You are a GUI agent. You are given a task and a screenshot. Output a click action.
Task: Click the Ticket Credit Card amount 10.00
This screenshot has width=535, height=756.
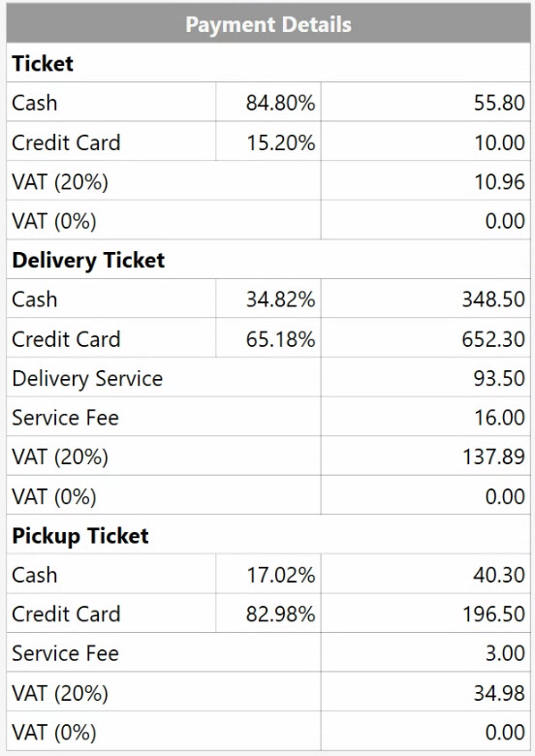[500, 142]
